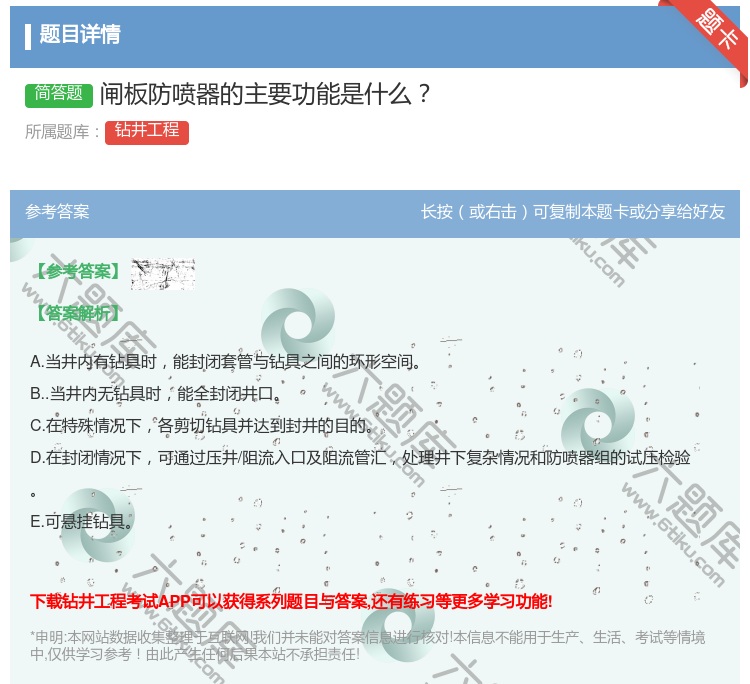Select answer line C 在特殊情况下
Viewport: 750px width, 684px height.
tap(201, 426)
